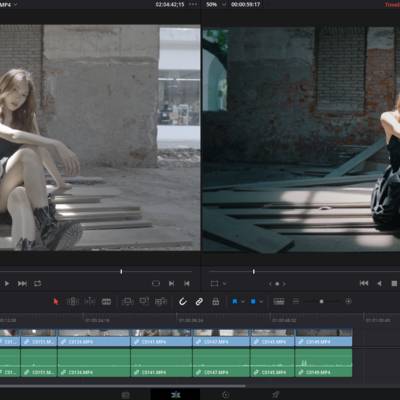Play the source viewer clip
Screen dimensions: 400x400
7,284
